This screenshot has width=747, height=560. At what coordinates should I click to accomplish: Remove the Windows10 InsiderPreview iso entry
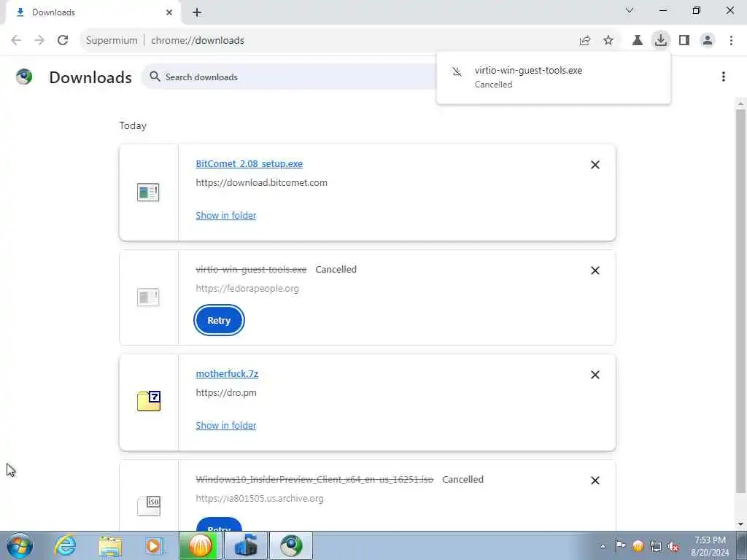coord(595,481)
